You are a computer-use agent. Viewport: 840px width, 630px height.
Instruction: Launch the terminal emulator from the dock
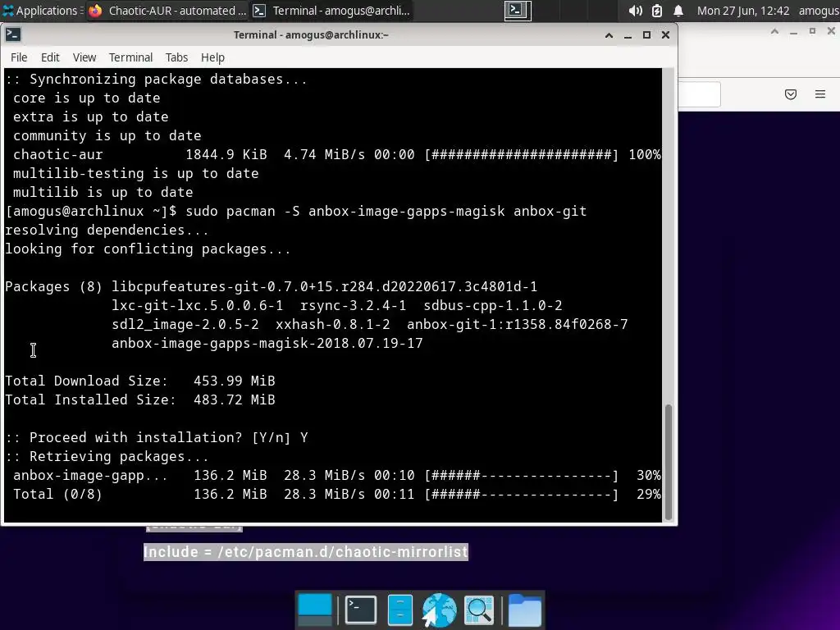point(361,609)
